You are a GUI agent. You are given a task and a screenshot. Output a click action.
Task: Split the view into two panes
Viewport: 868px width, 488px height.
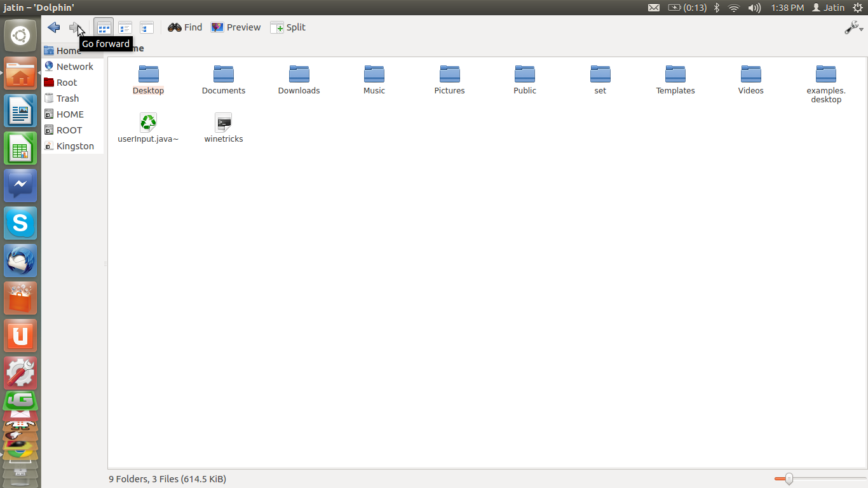287,27
